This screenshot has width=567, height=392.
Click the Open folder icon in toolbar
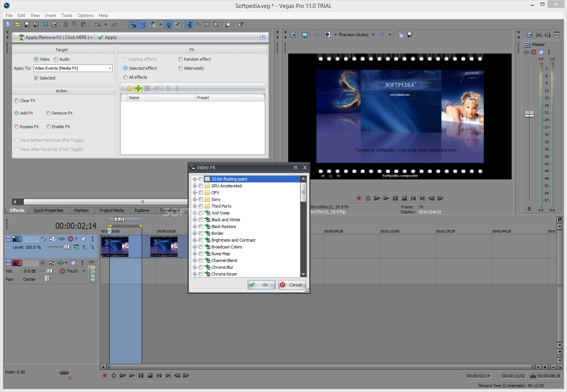[18, 24]
